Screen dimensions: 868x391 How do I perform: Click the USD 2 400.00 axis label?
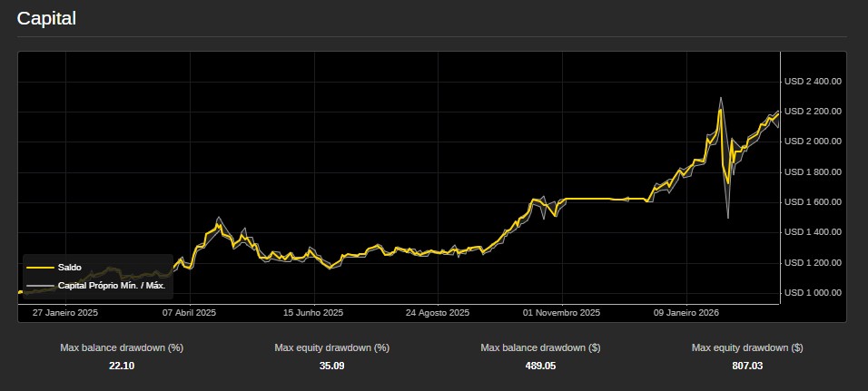(x=813, y=81)
